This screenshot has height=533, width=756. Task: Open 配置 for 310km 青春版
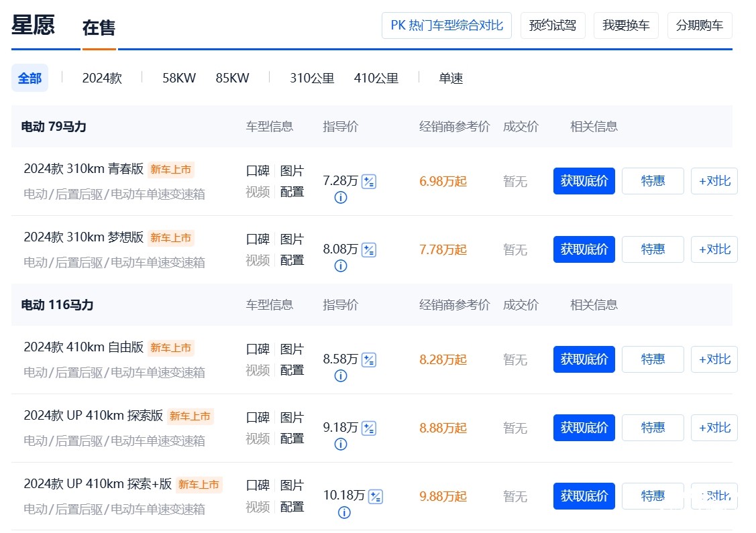click(x=292, y=192)
